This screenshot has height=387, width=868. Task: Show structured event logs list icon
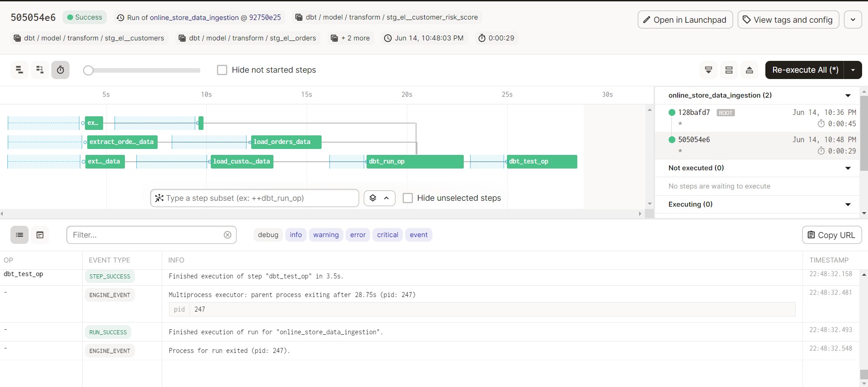[20, 235]
